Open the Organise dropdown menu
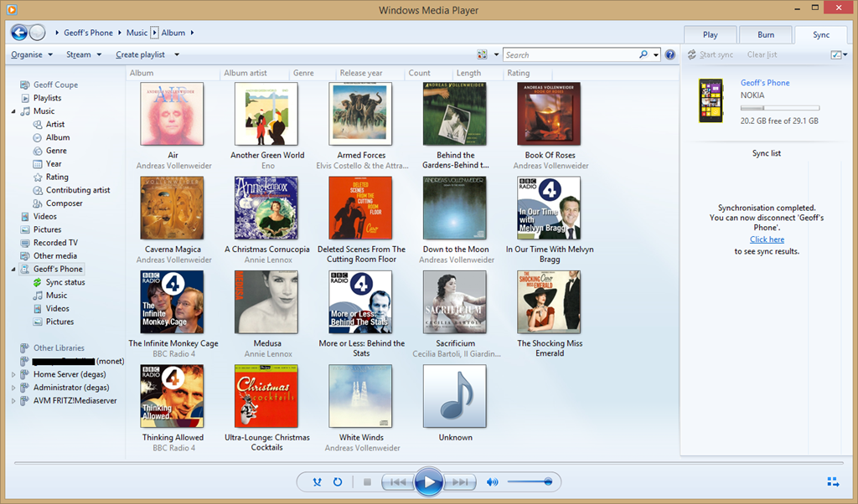 click(x=32, y=55)
